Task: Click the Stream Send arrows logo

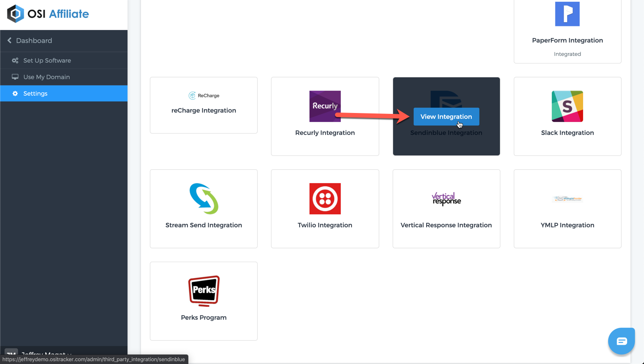Action: point(203,199)
